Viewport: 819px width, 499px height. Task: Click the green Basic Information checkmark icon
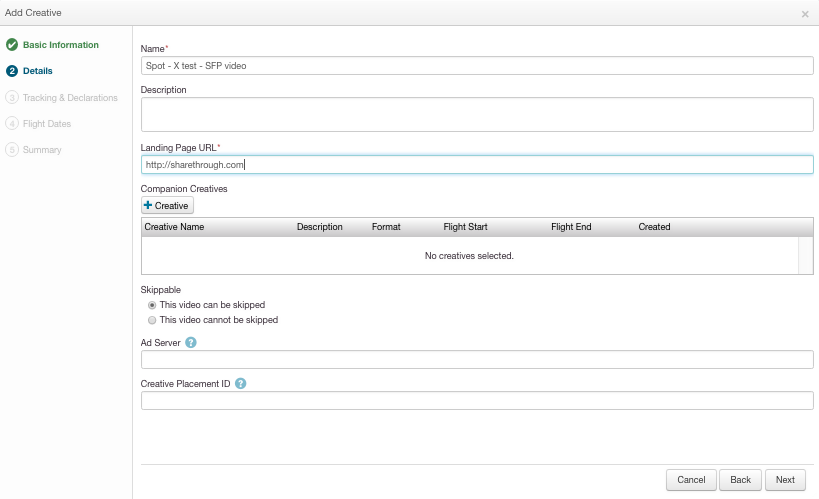(x=12, y=45)
